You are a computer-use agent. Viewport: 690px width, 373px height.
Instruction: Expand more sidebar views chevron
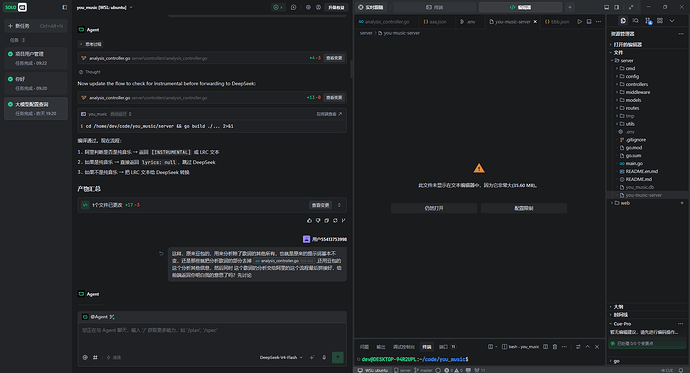click(x=672, y=21)
